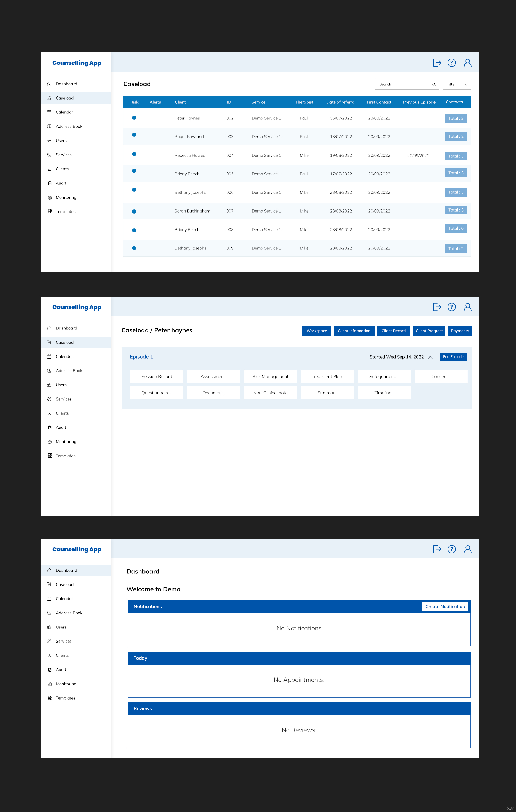The width and height of the screenshot is (516, 812).
Task: Collapse Episode 1 with chevron
Action: pos(430,358)
